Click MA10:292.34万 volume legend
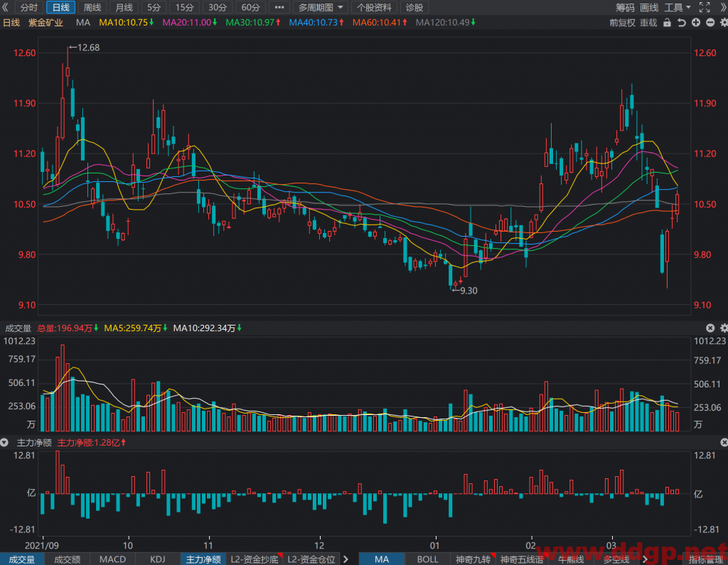The width and height of the screenshot is (728, 565). click(207, 328)
